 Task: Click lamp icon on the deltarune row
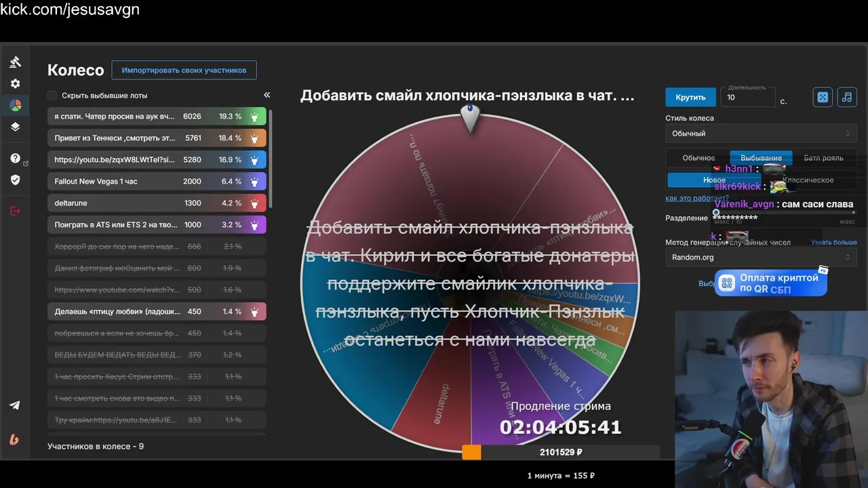254,203
